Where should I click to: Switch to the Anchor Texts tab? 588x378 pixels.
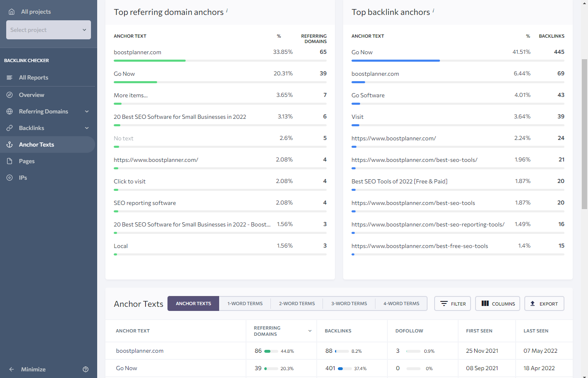pos(193,303)
